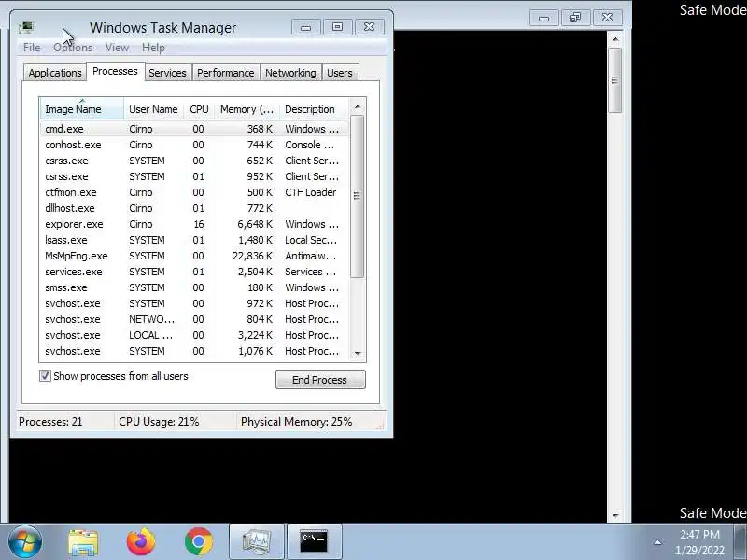Switch to the Networking tab
Screen dimensions: 747x560
290,73
